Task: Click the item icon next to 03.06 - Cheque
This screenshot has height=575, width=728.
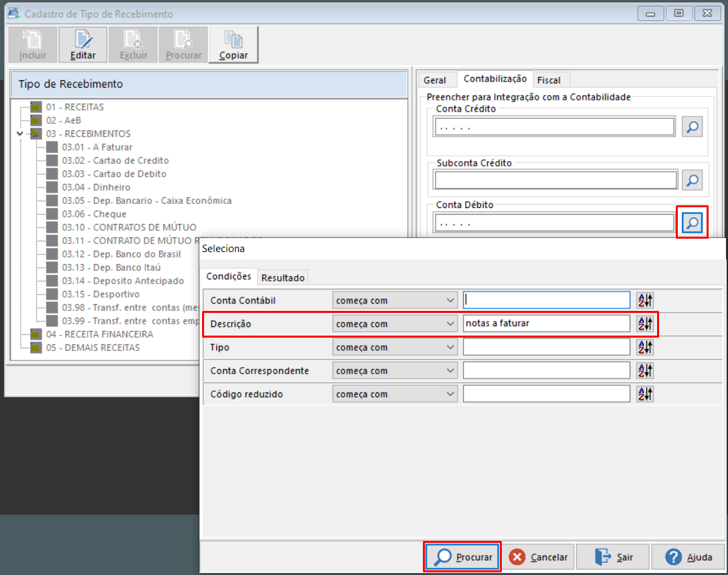Action: pos(52,214)
